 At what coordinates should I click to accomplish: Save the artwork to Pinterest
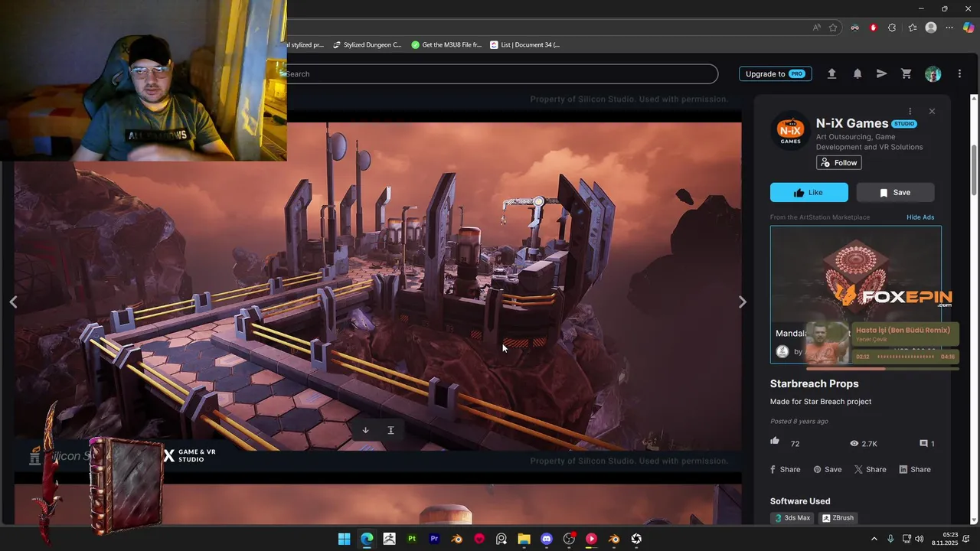click(827, 469)
